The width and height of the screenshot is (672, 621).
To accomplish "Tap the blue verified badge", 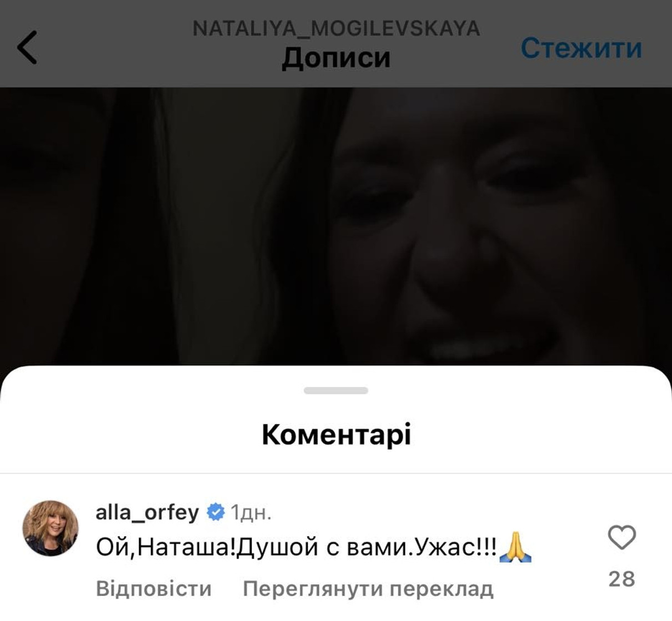I will pyautogui.click(x=215, y=512).
